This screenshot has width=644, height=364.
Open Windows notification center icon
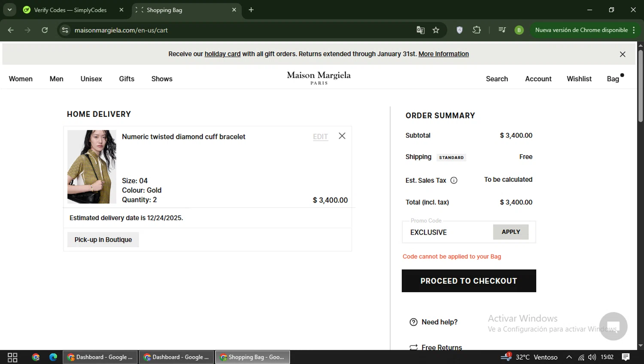click(x=626, y=357)
